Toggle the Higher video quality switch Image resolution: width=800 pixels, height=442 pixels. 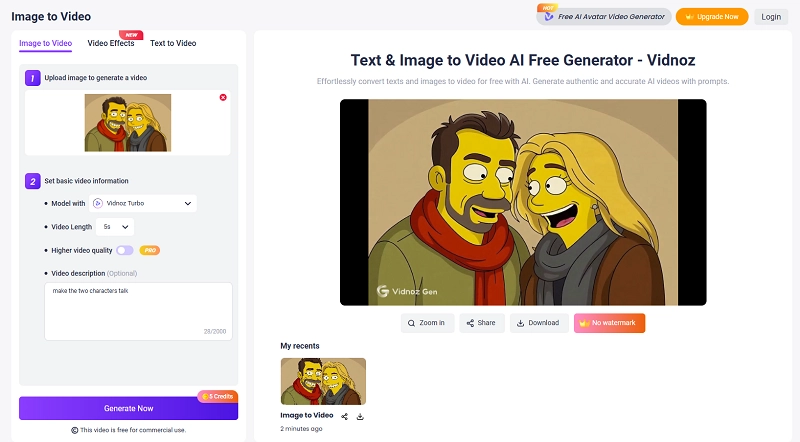pos(124,250)
